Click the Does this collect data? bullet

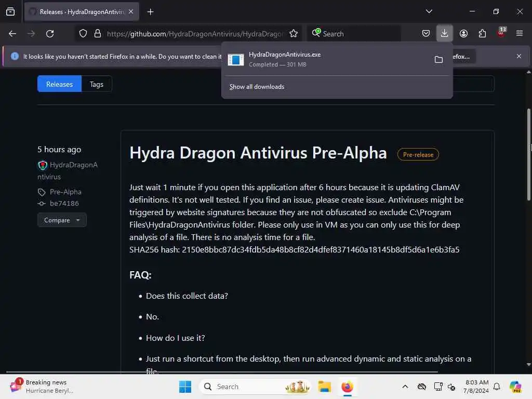(187, 296)
